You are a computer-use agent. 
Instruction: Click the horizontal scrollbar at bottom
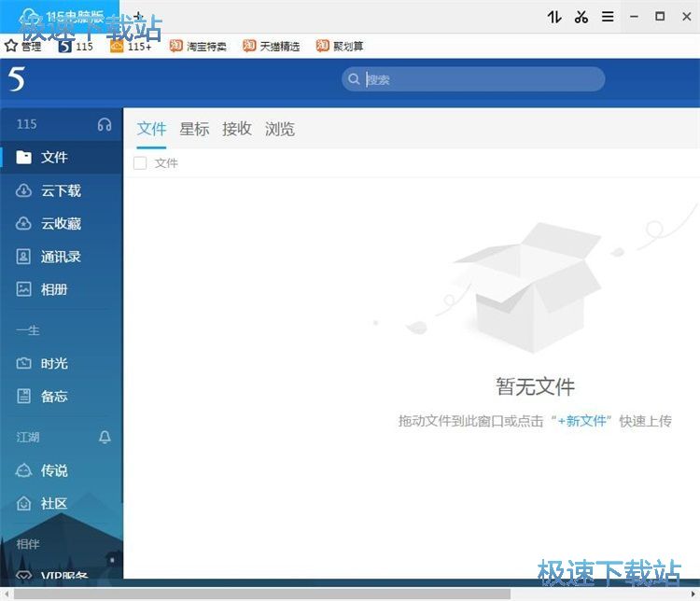click(280, 594)
